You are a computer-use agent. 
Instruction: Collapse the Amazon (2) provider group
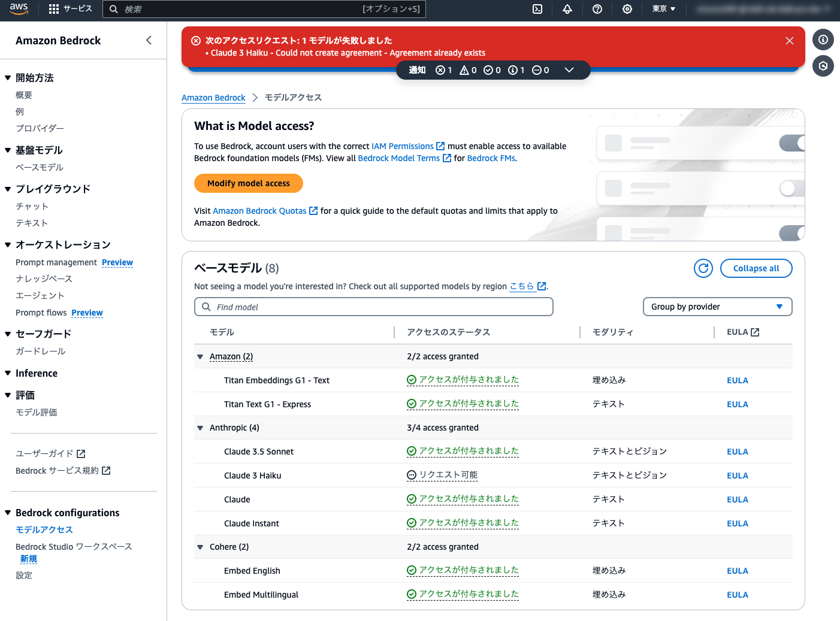coord(200,357)
